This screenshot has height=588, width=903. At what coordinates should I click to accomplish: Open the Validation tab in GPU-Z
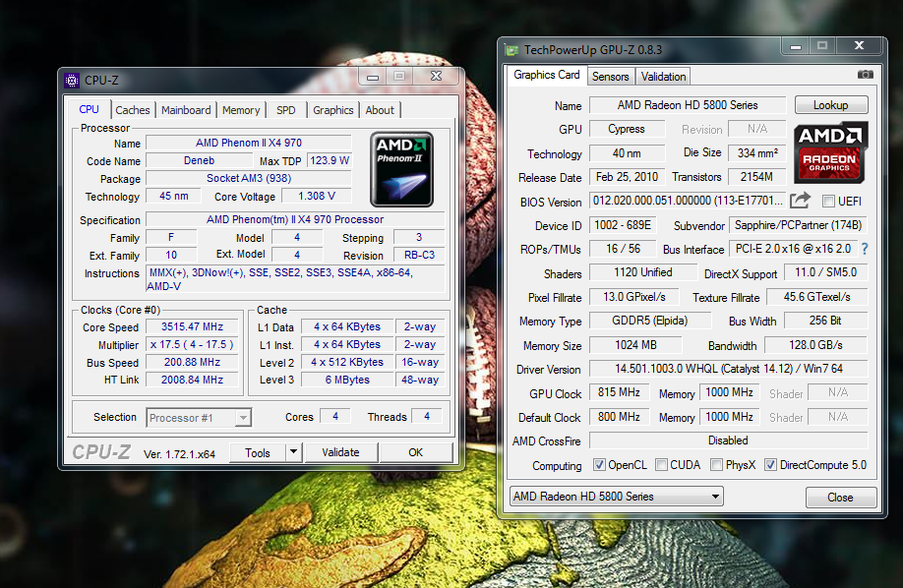(663, 77)
